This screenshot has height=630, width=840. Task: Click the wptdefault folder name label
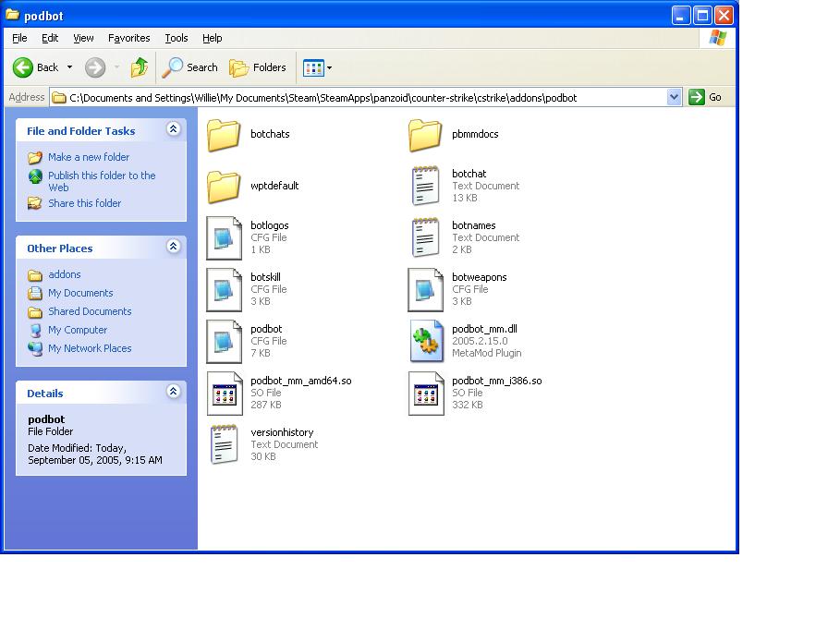(274, 186)
